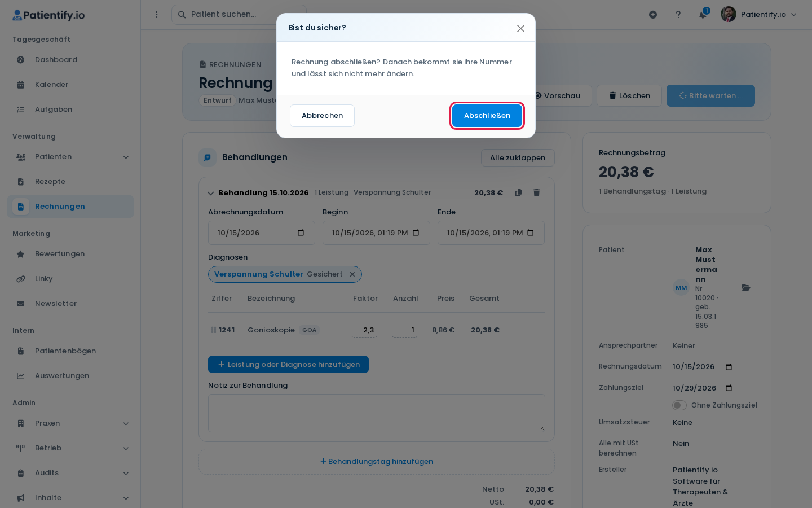Click Alle zuklappen in Behandlungen

tap(518, 158)
